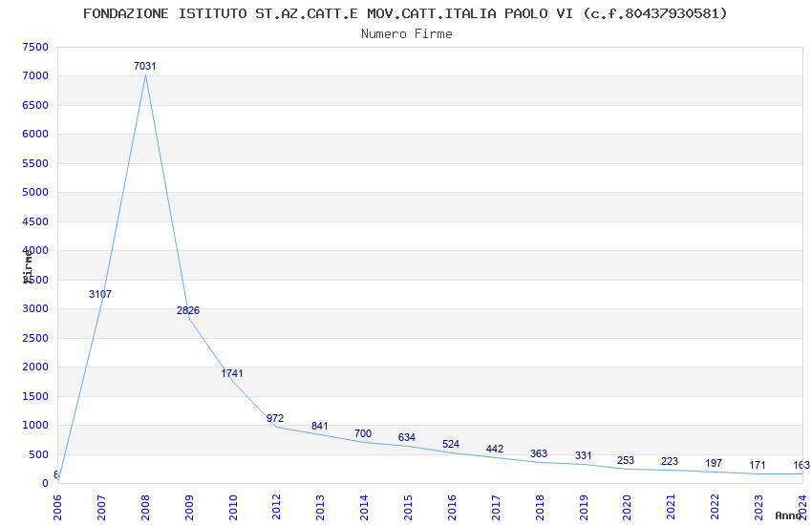This screenshot has width=812, height=525.
Task: Select the y-axis value 5500
Action: 35,163
